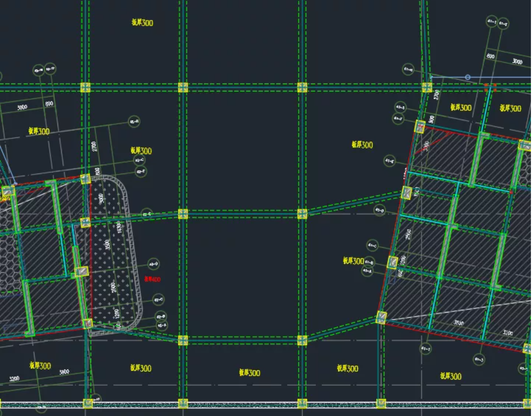Image resolution: width=532 pixels, height=416 pixels.
Task: Select the column marker at bottom-left corner of right hatched block
Action: tap(381, 317)
